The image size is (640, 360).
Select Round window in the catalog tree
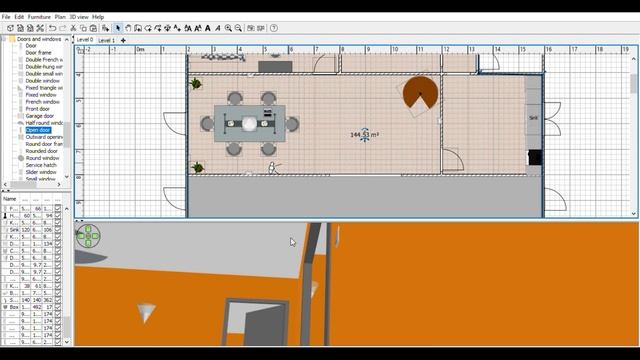[42, 158]
